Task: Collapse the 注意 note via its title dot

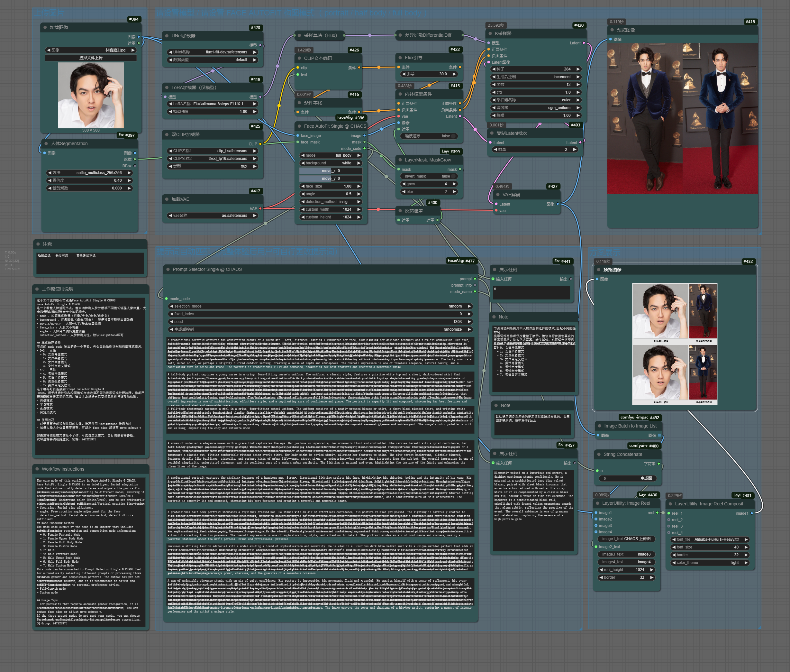Action: (38, 244)
